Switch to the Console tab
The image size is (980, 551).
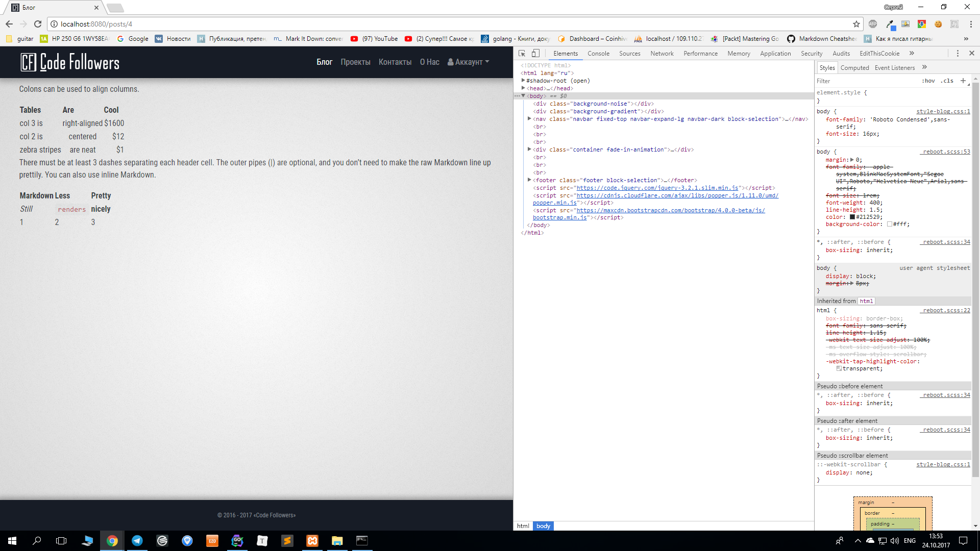[x=598, y=53]
